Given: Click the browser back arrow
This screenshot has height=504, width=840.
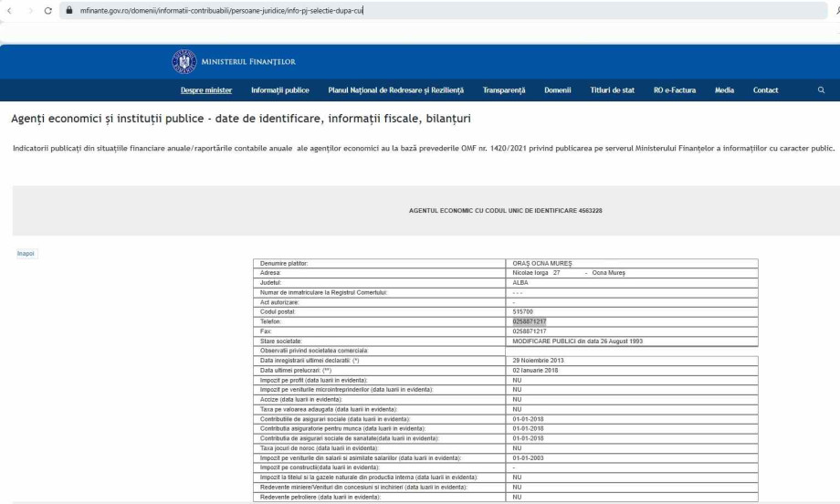Looking at the screenshot, I should click(8, 10).
